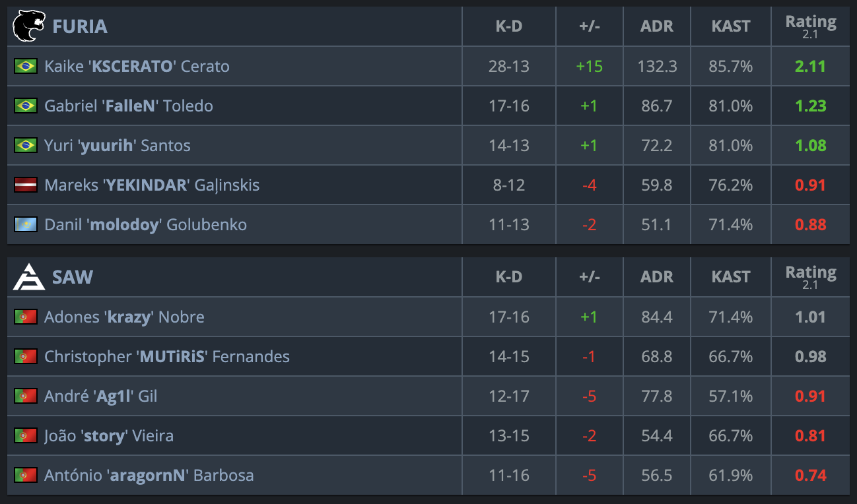Click the Kazakhstan flag beside molodoy
The height and width of the screenshot is (504, 857).
click(x=26, y=224)
